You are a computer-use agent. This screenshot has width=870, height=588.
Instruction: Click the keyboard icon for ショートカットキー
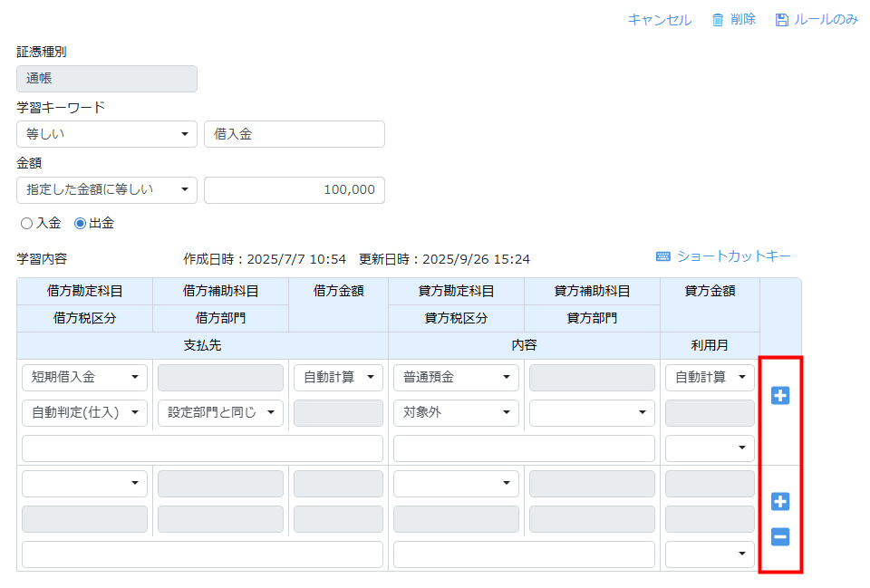pos(663,256)
